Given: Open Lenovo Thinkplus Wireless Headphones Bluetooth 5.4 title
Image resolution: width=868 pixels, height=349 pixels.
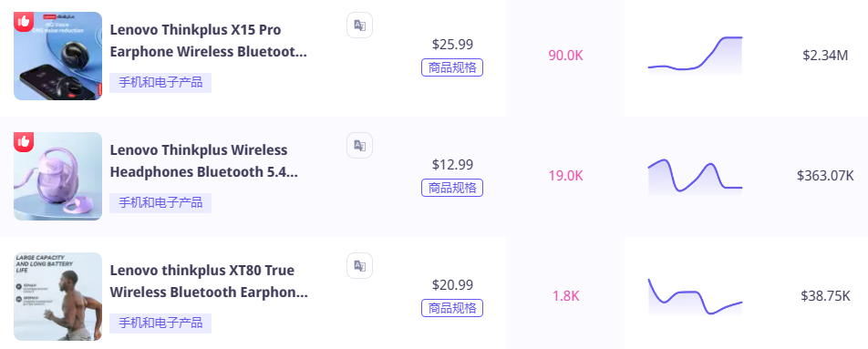Looking at the screenshot, I should tap(203, 161).
